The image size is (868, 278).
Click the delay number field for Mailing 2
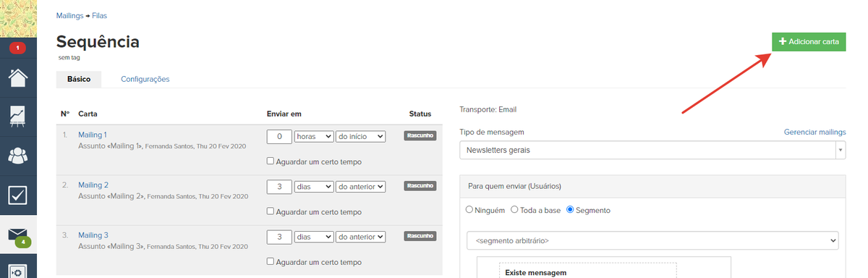click(279, 186)
